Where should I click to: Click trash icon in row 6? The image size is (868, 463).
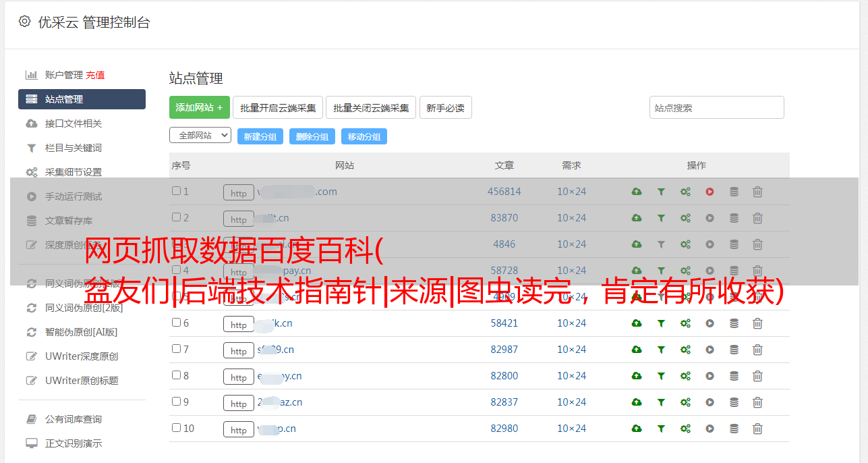(757, 323)
